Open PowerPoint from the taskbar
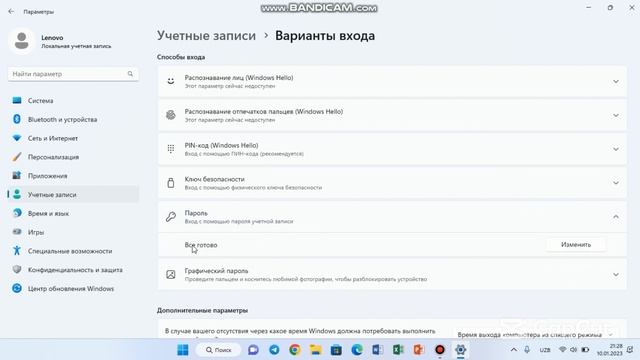 click(x=419, y=350)
